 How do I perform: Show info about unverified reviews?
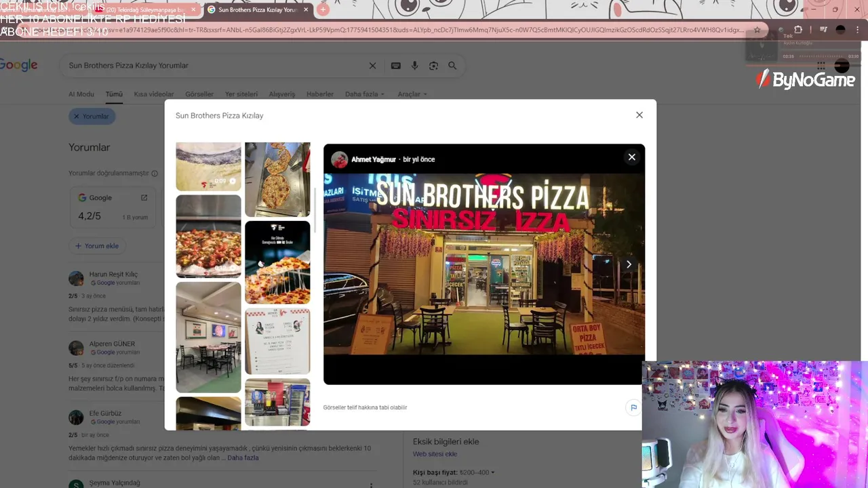pyautogui.click(x=155, y=174)
